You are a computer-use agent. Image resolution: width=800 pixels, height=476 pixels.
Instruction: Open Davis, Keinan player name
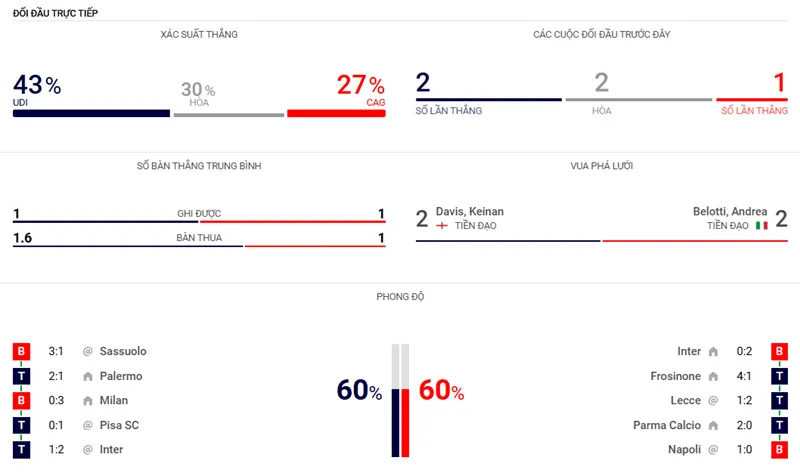pos(470,212)
